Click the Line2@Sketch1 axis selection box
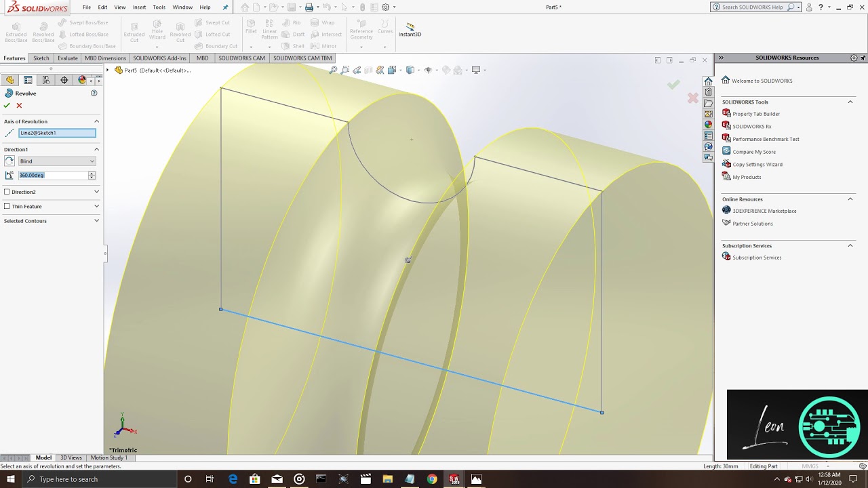The image size is (868, 488). tap(57, 133)
